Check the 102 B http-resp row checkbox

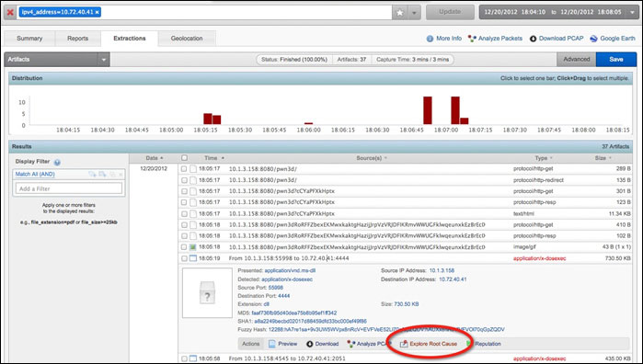click(184, 235)
